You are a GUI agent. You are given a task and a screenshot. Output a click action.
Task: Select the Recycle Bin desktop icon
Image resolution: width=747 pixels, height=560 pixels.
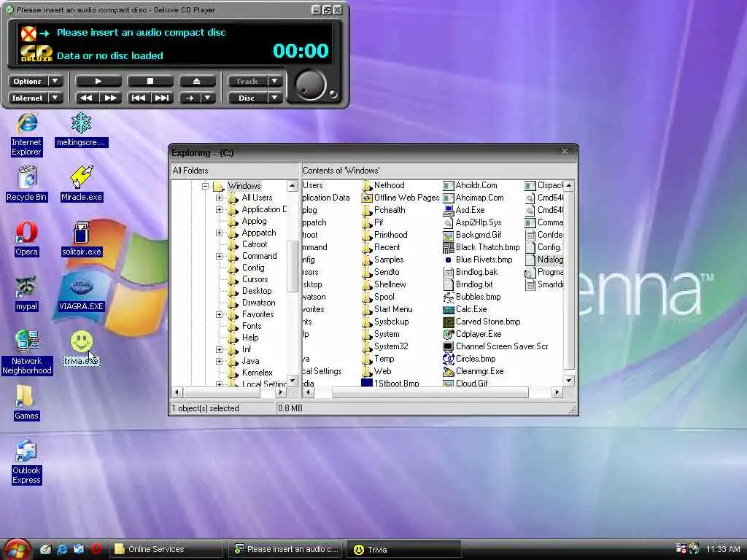27,184
